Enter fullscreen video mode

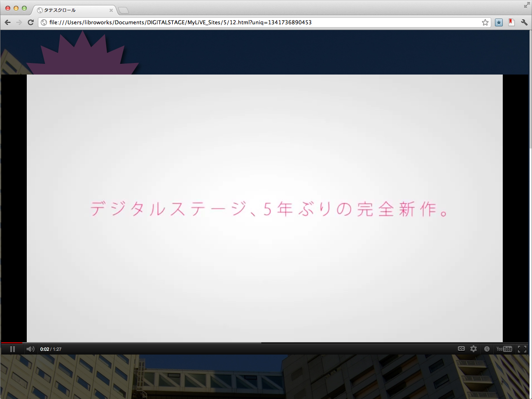click(522, 349)
